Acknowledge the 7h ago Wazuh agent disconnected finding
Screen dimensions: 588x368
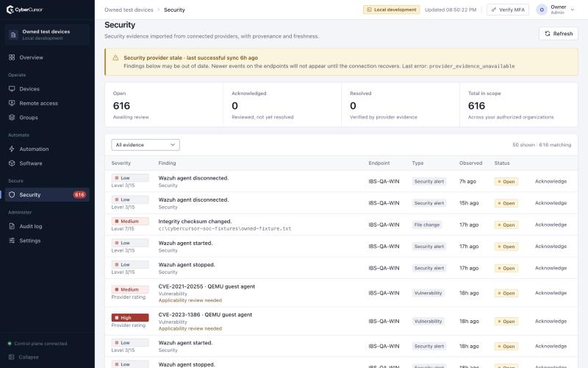click(551, 181)
